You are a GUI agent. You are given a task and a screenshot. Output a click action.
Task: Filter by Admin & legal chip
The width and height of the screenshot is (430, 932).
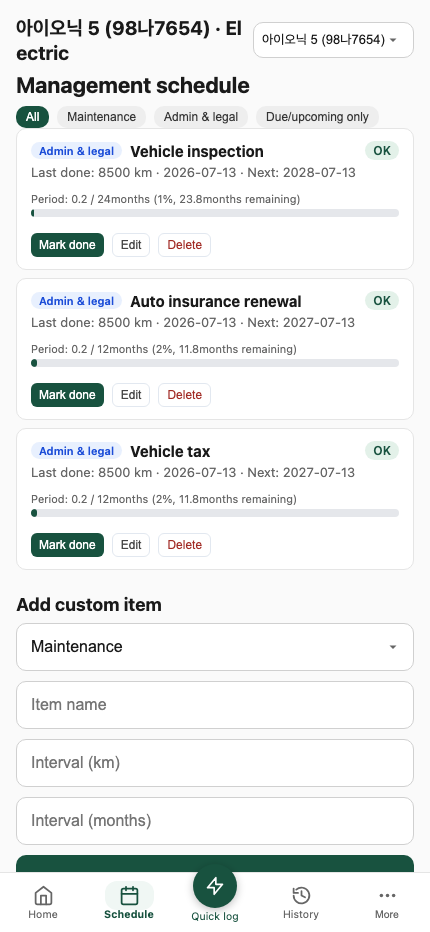(x=201, y=116)
